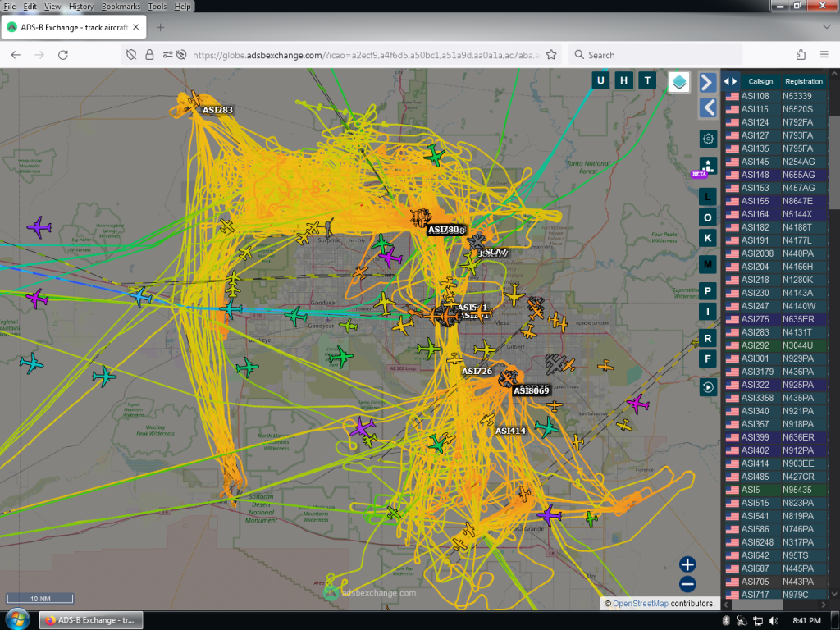840x630 pixels.
Task: Toggle the K map option
Action: (x=708, y=238)
